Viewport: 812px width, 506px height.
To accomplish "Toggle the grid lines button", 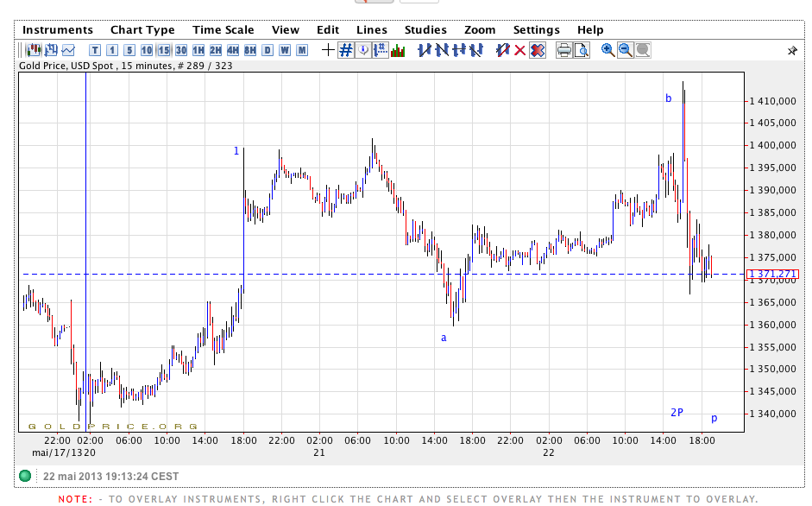I will point(345,50).
